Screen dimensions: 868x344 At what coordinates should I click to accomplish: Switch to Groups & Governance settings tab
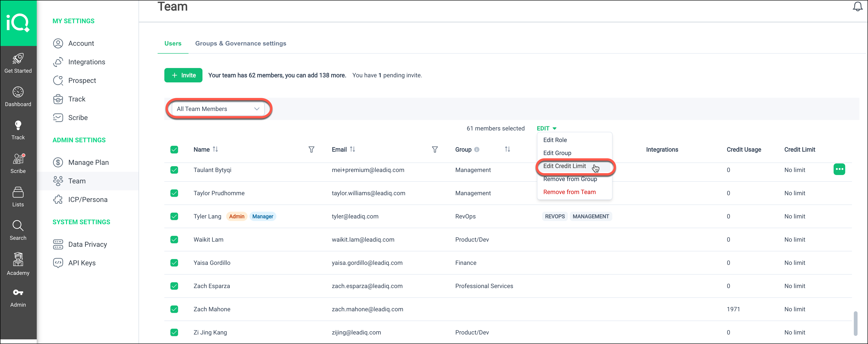coord(241,43)
